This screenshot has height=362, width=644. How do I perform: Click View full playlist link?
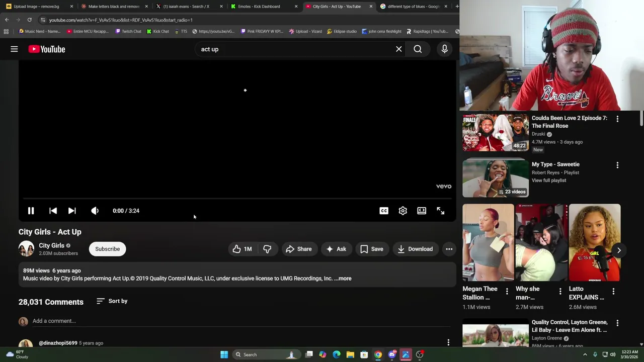point(549,180)
